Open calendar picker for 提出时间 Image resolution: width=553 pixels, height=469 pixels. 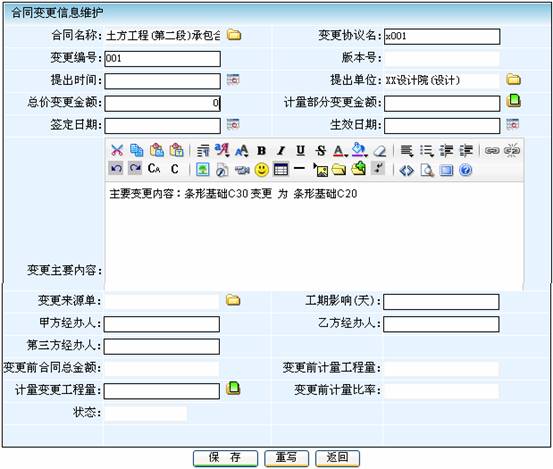point(233,80)
